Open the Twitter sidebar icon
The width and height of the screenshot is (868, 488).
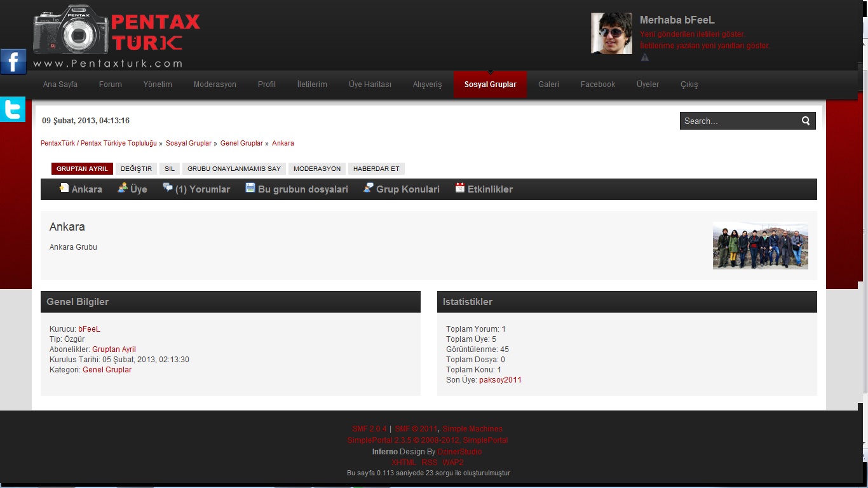(13, 109)
